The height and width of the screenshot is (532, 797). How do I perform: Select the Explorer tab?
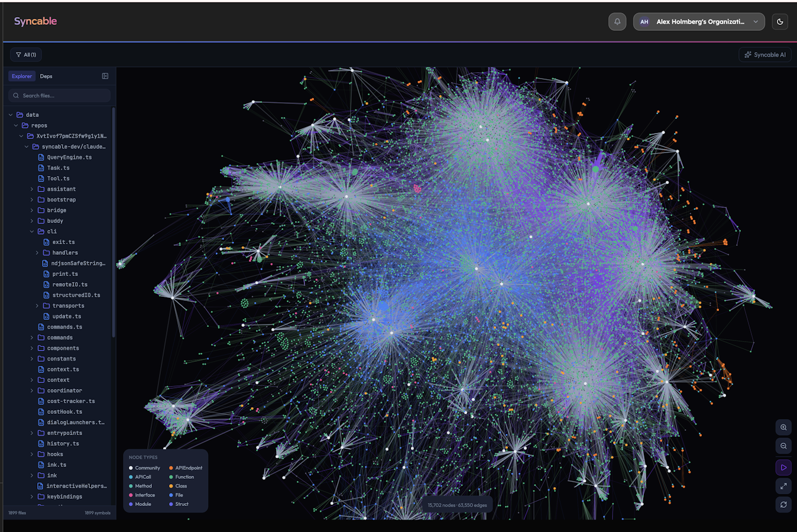click(22, 76)
